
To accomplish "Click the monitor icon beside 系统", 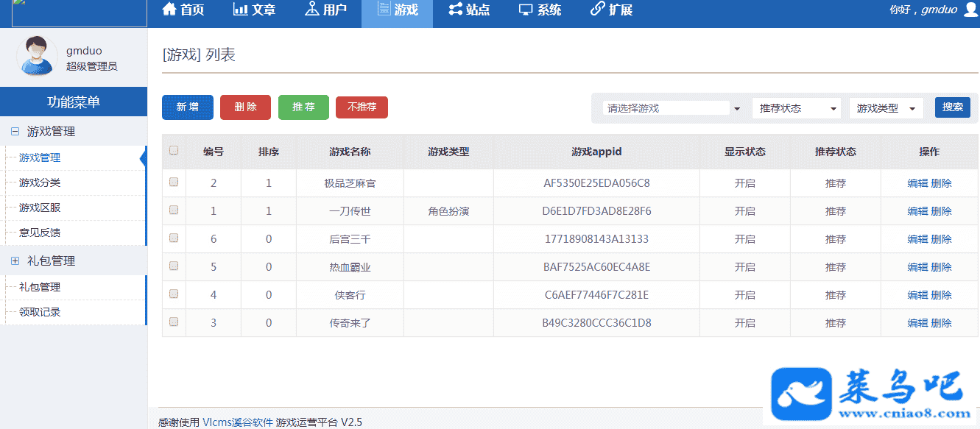I will pos(526,10).
